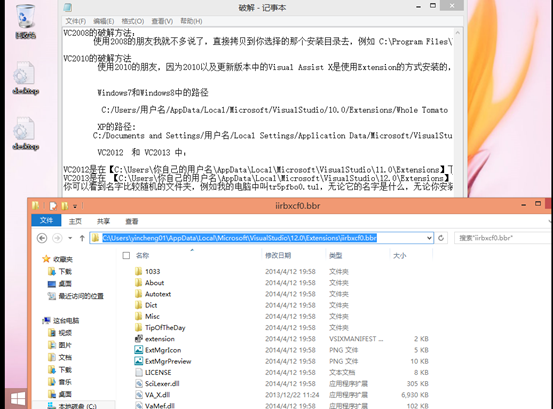Open the 查看 menu in Notepad

[x=162, y=21]
